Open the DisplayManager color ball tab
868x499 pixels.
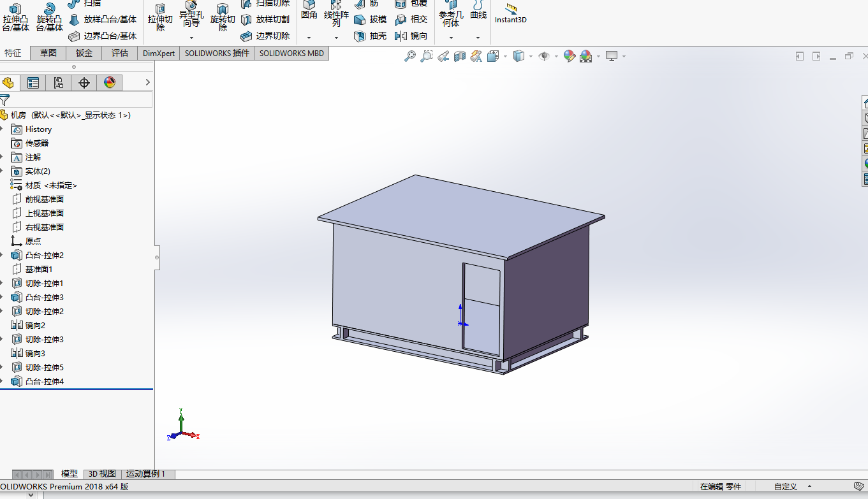[110, 82]
